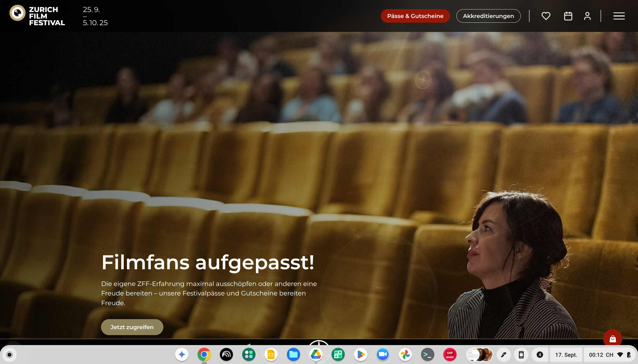Image resolution: width=638 pixels, height=364 pixels.
Task: Open Google Drive from the shelf
Action: [x=316, y=355]
